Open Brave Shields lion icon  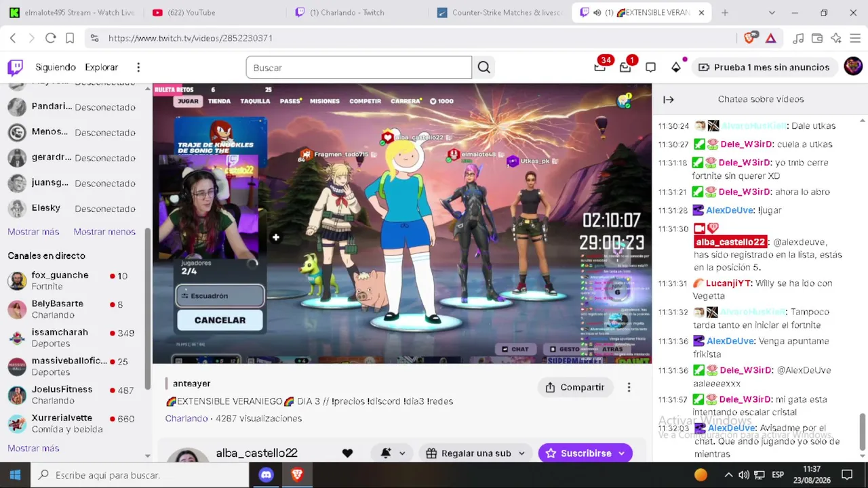749,38
